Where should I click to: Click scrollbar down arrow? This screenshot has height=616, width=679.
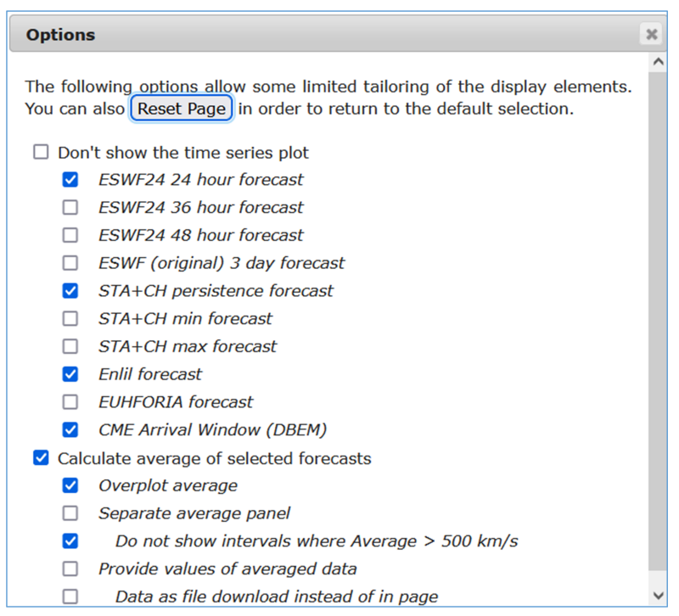(x=657, y=596)
